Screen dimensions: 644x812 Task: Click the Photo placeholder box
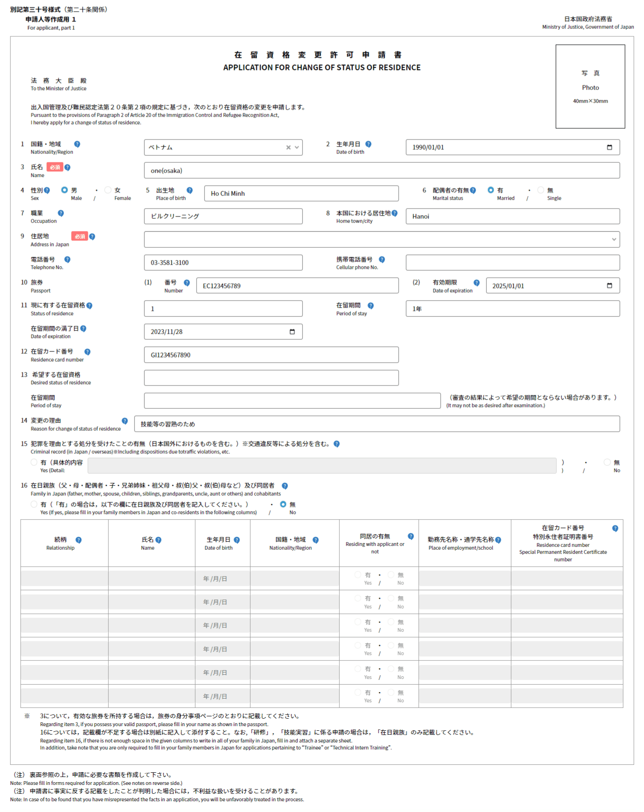coord(590,86)
